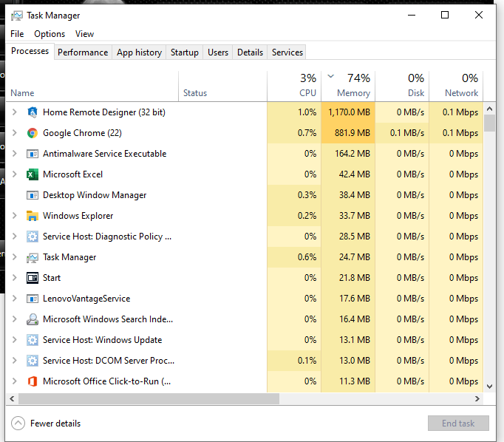Click the 0.6% CPU value

[307, 256]
